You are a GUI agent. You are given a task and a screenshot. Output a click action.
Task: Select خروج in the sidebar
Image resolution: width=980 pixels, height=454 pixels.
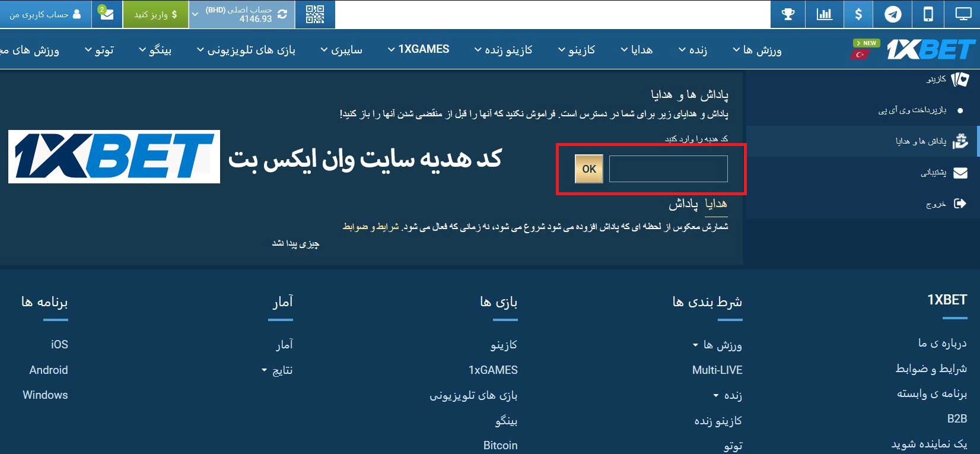pyautogui.click(x=936, y=204)
